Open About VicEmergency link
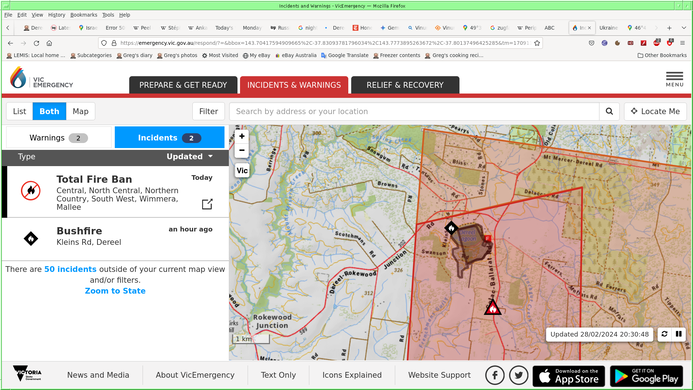This screenshot has width=693, height=390. pyautogui.click(x=195, y=375)
